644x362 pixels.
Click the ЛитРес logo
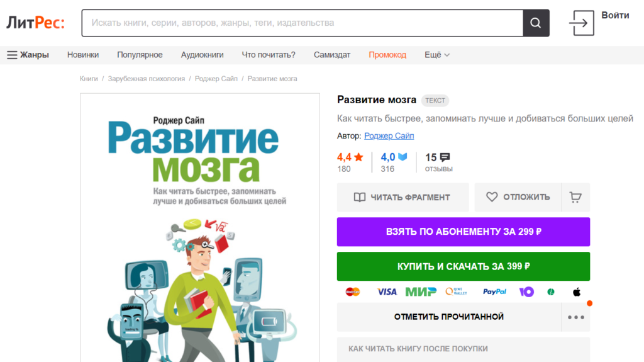tap(35, 23)
